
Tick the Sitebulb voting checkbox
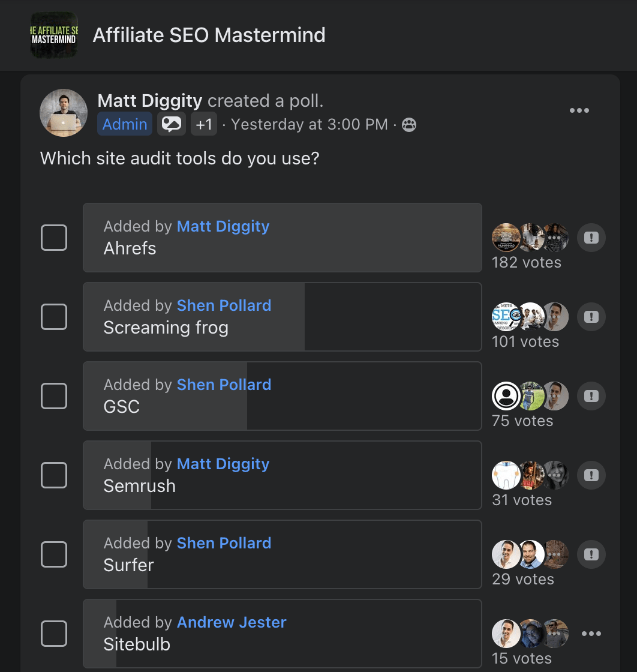53,633
